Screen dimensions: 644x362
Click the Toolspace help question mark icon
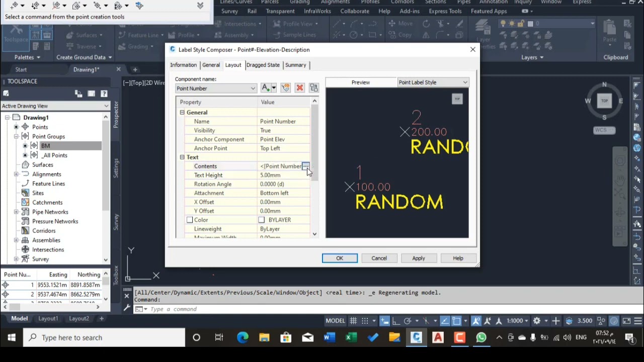104,94
